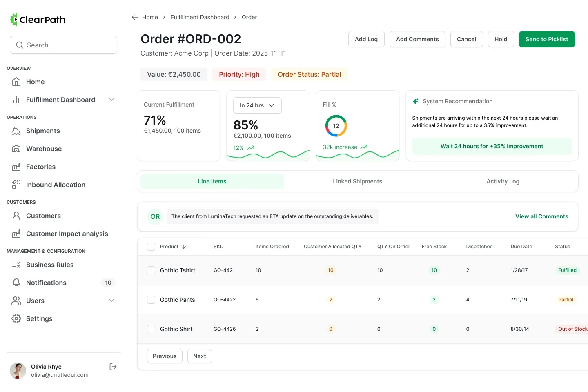Click the Fill % donut progress chart
The height and width of the screenshot is (392, 588).
336,126
